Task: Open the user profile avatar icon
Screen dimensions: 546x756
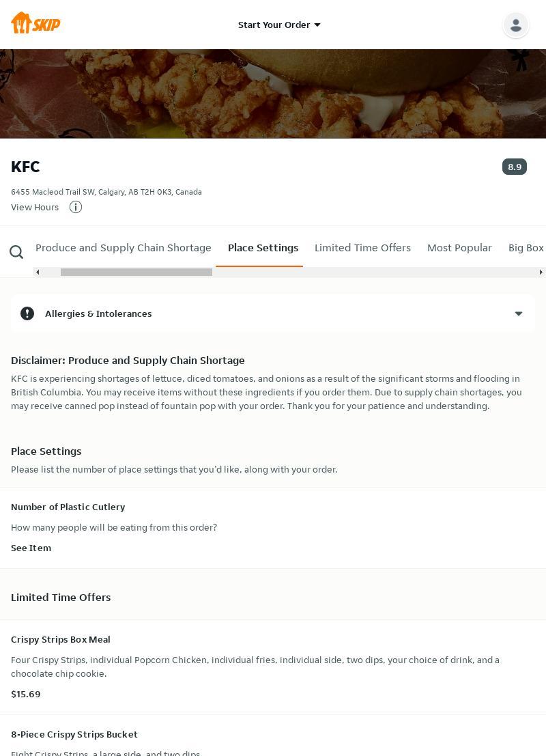Action: tap(516, 25)
